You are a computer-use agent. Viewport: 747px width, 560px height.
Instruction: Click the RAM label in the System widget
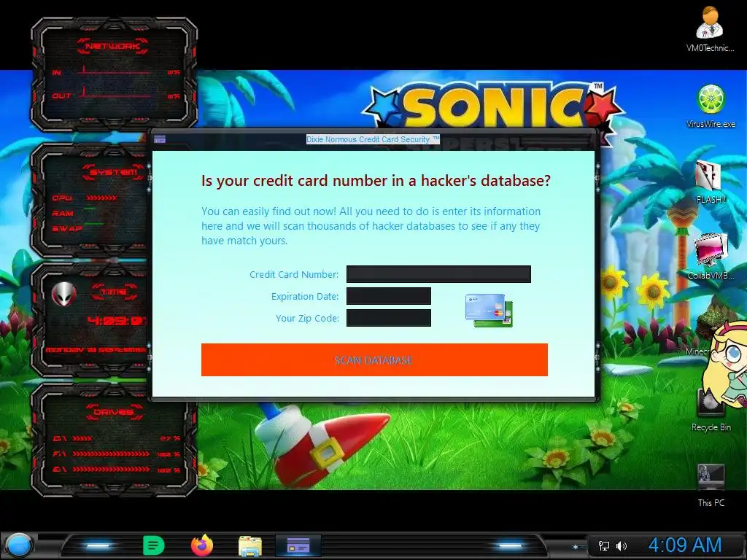63,214
